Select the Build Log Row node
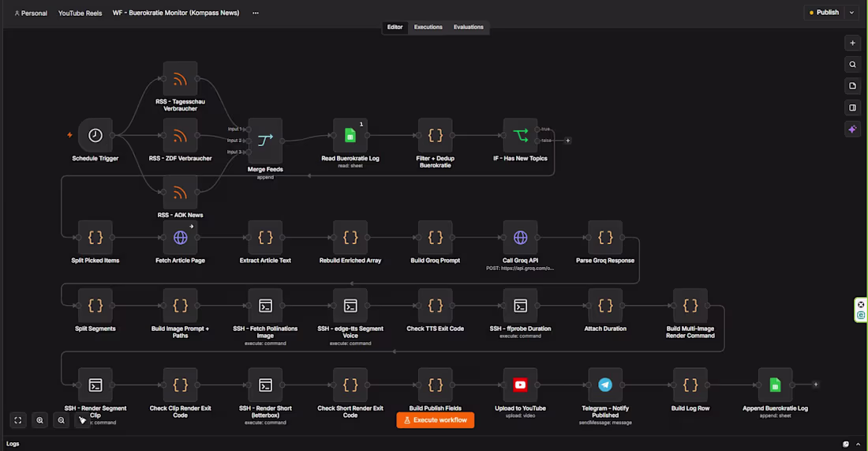The height and width of the screenshot is (451, 868). pyautogui.click(x=690, y=385)
